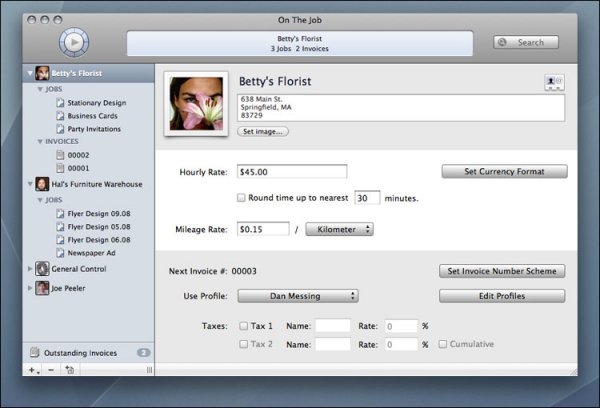
Task: Click the General Control client icon
Action: click(42, 269)
